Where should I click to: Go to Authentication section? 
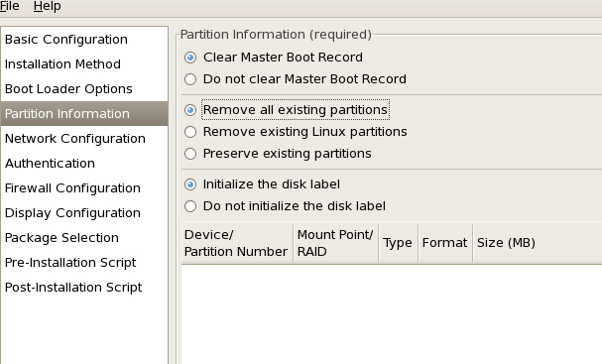pyautogui.click(x=84, y=164)
